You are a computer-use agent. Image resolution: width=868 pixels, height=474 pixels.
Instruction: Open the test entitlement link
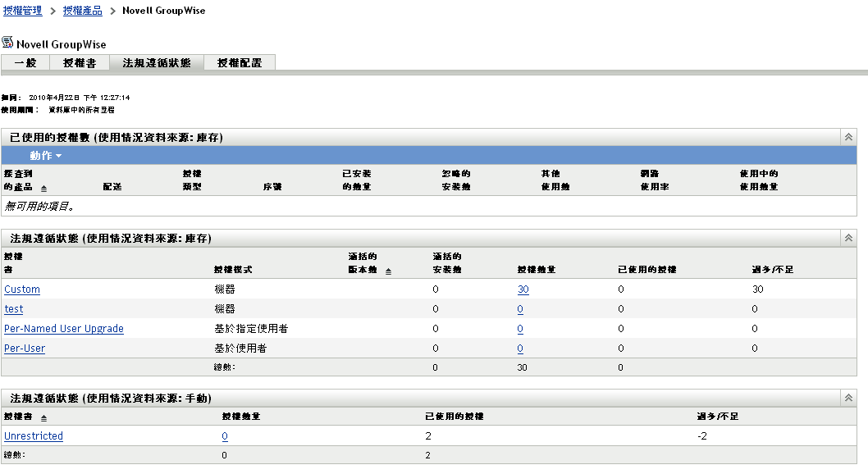point(14,309)
